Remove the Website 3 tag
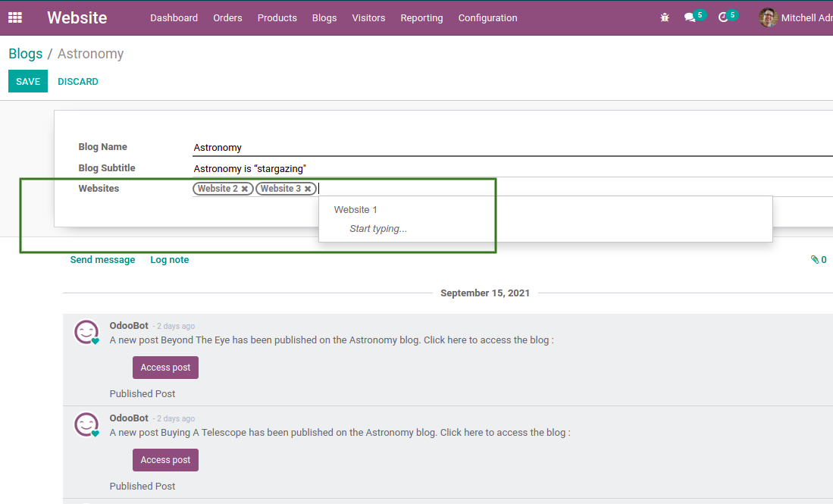The height and width of the screenshot is (504, 833). click(308, 189)
